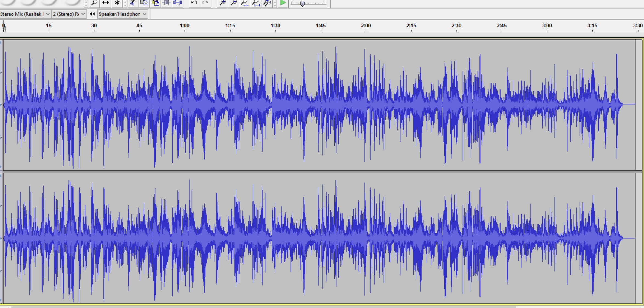Click in the upper left-channel waveform

pos(319,105)
